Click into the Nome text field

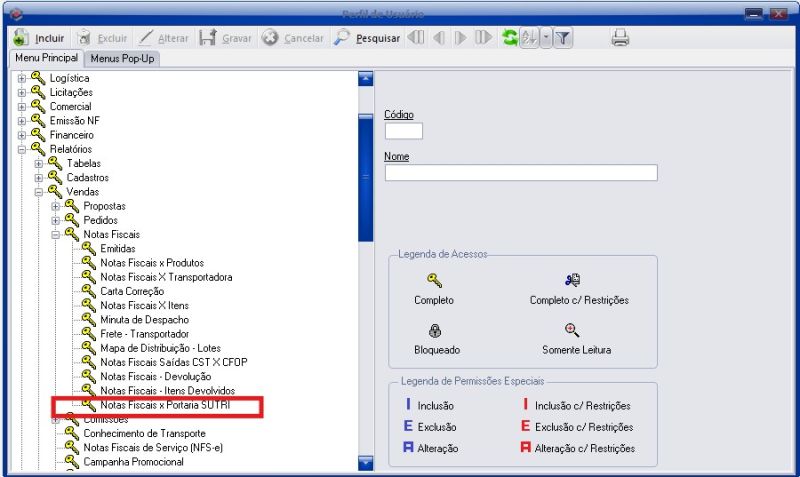click(520, 173)
